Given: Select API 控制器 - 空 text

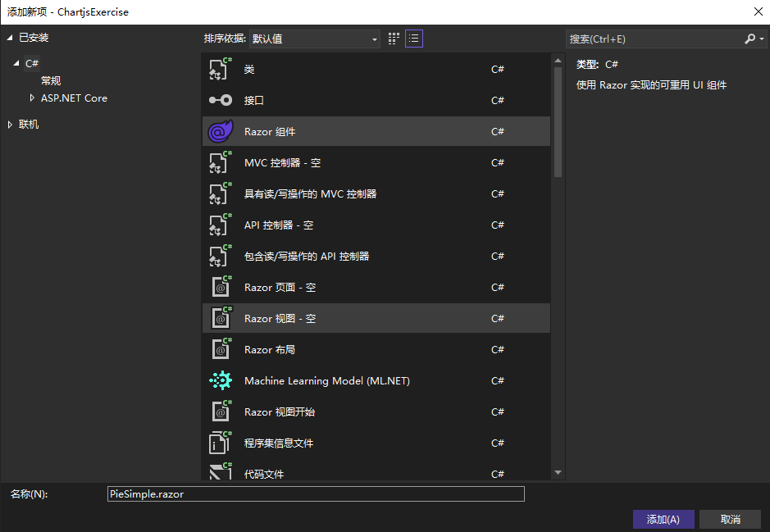Looking at the screenshot, I should point(279,225).
